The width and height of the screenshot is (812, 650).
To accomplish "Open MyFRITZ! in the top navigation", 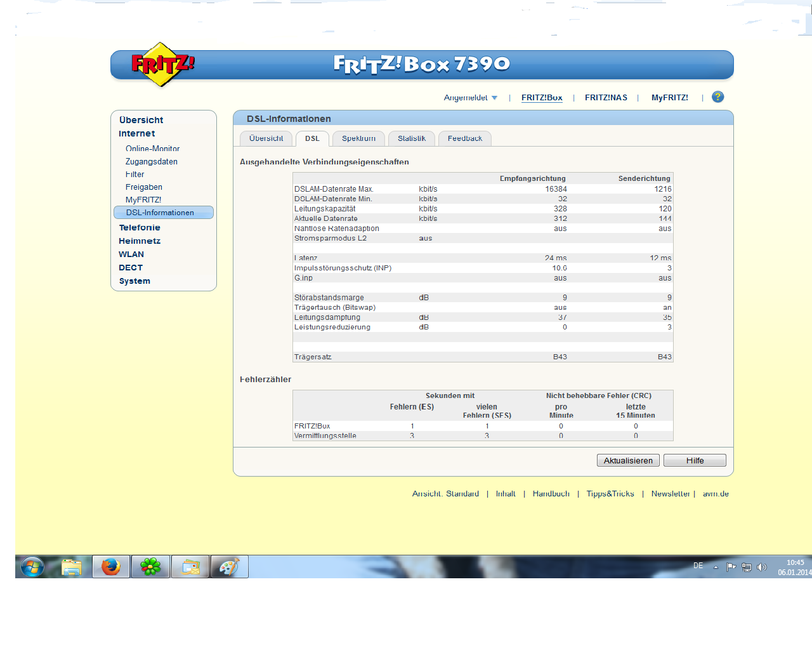I will click(x=670, y=98).
